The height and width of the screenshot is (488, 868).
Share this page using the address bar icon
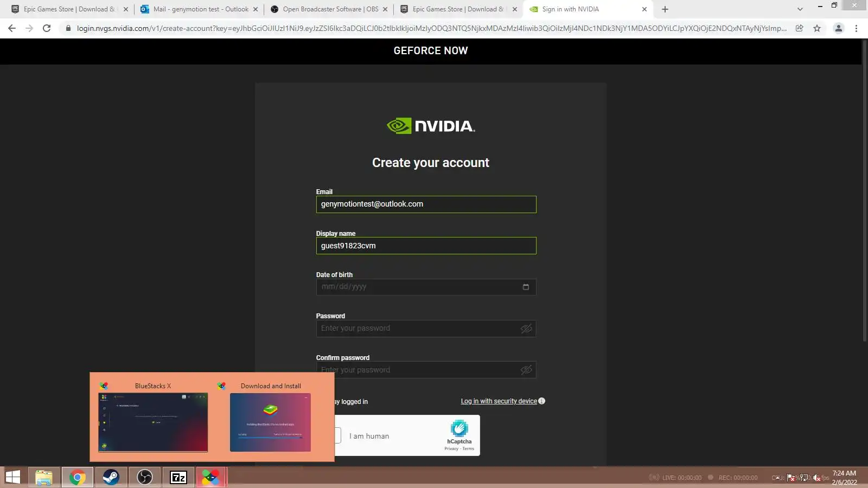[799, 28]
